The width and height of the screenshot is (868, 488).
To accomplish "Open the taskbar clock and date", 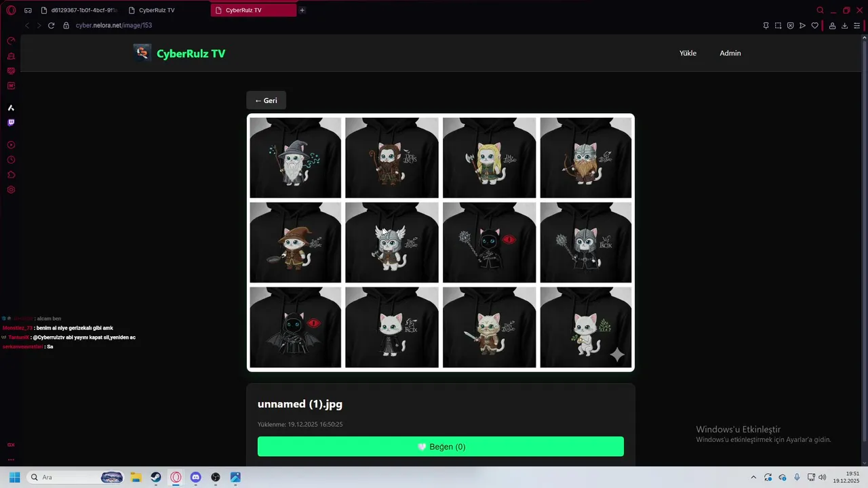I will 848,477.
